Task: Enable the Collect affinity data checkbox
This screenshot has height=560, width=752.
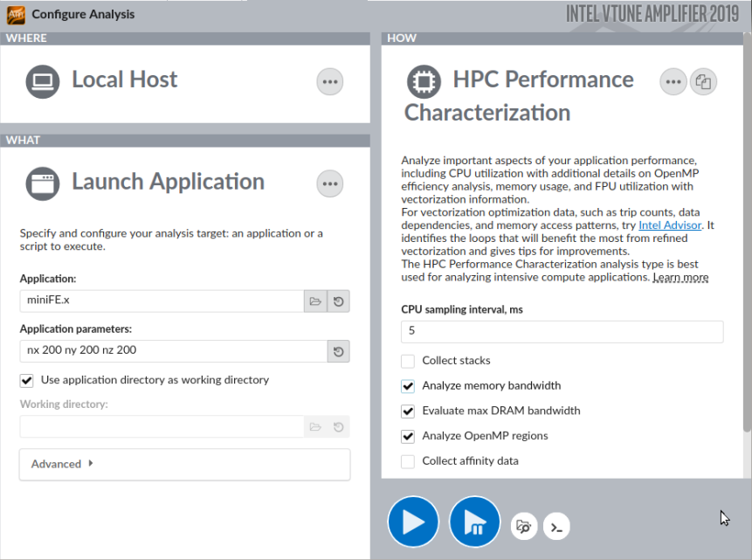Action: click(x=408, y=461)
